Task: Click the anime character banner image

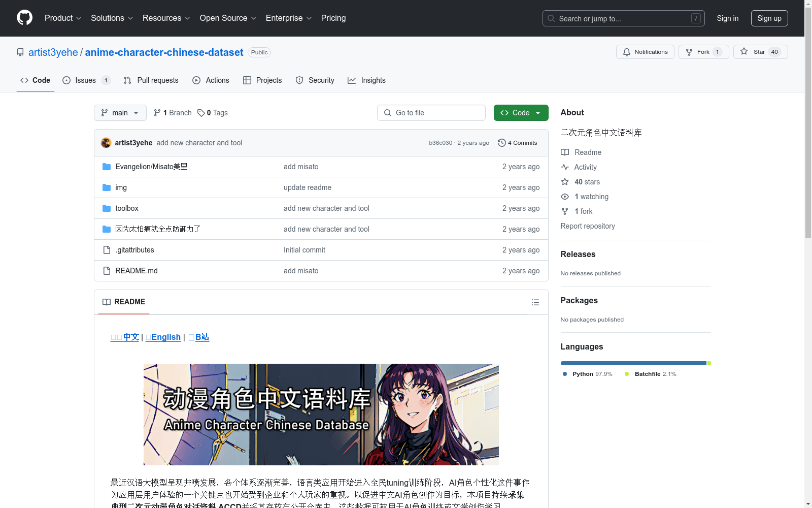Action: [321, 415]
